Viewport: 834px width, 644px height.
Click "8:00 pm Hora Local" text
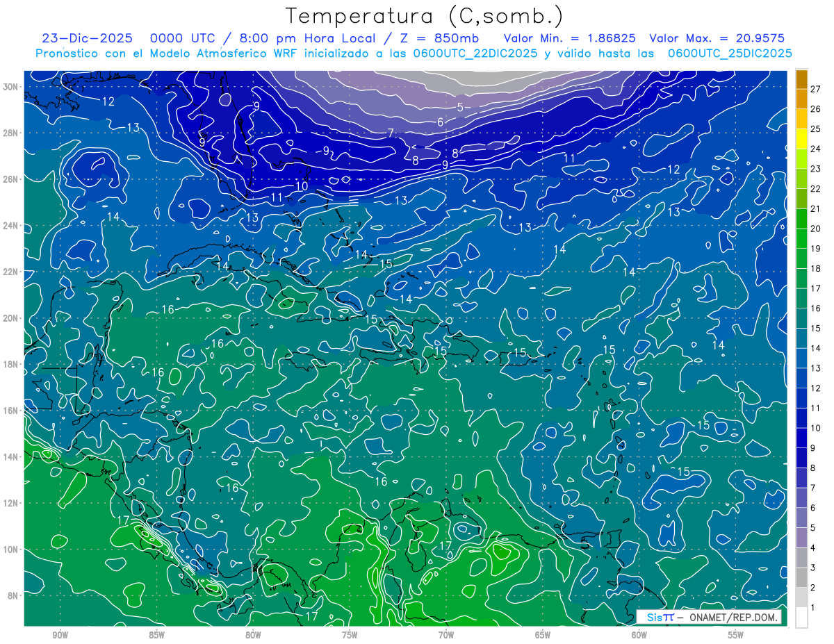pyautogui.click(x=306, y=38)
